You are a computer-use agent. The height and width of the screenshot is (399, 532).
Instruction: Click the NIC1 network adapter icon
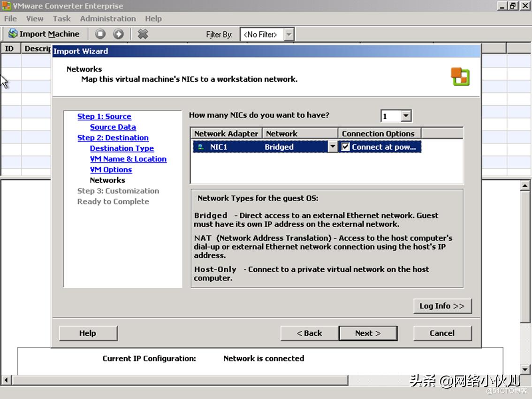point(201,147)
